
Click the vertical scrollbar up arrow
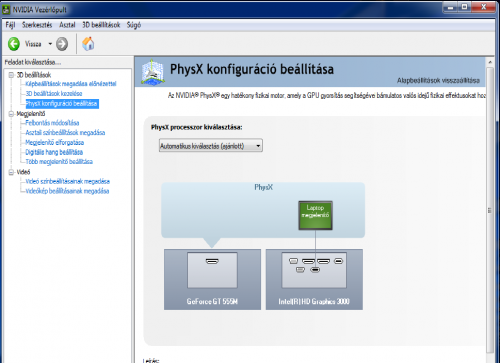(490, 62)
